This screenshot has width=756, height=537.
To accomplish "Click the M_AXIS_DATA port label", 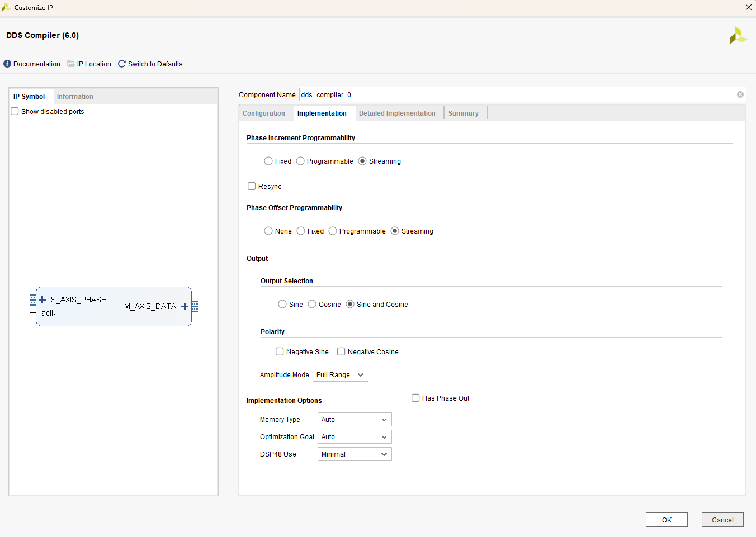I will pos(150,306).
